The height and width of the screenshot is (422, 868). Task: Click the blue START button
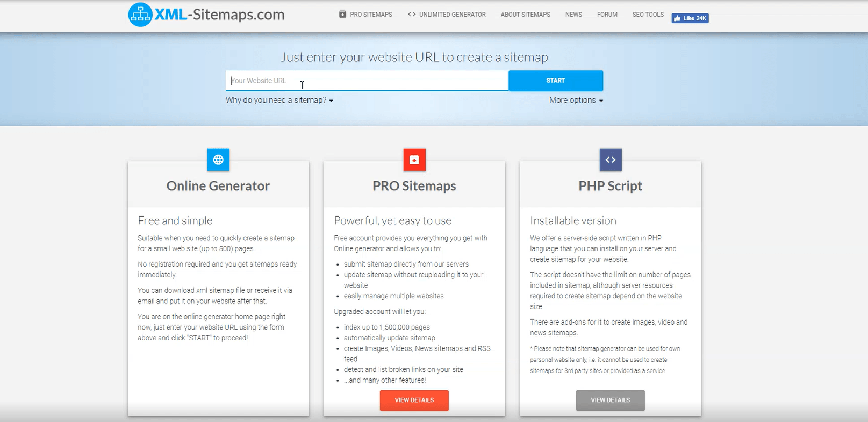tap(556, 81)
